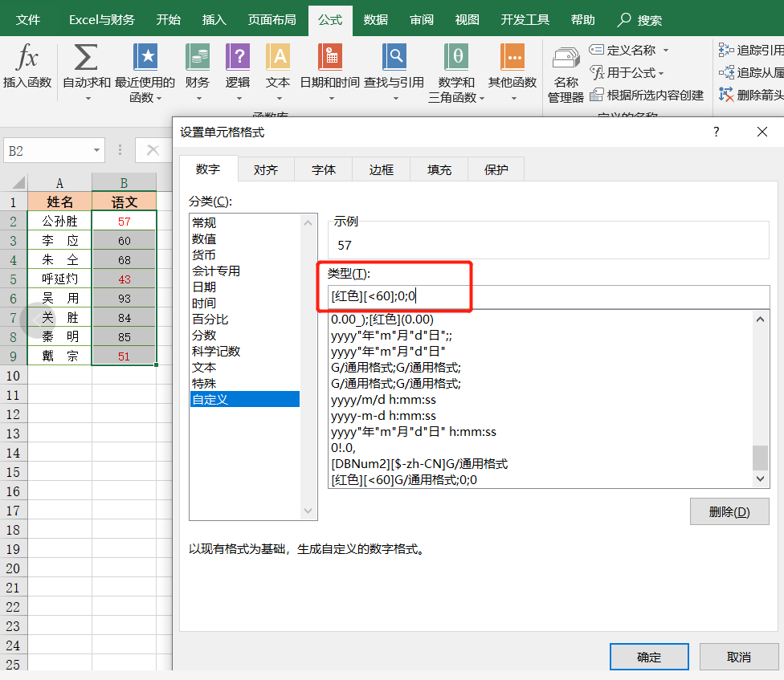Image resolution: width=784 pixels, height=680 pixels.
Task: Select row 9 header
Action: (x=14, y=356)
